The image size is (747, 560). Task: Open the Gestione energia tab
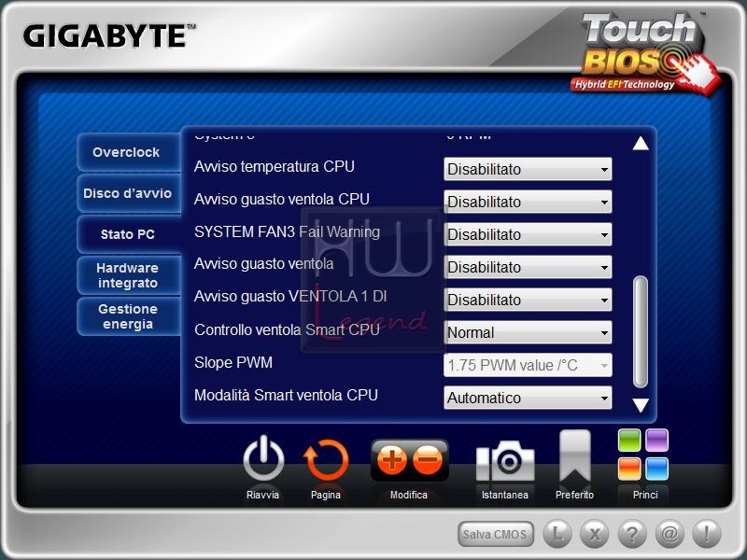click(127, 316)
